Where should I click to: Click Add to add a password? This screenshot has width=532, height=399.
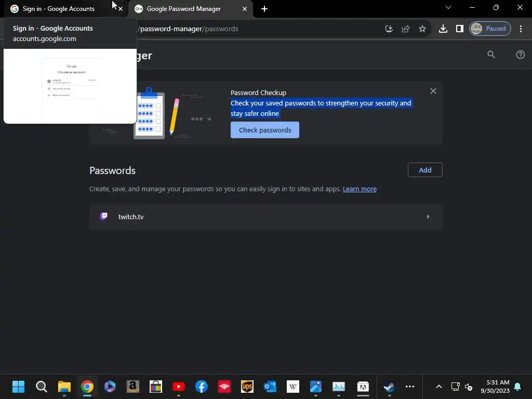click(x=425, y=170)
